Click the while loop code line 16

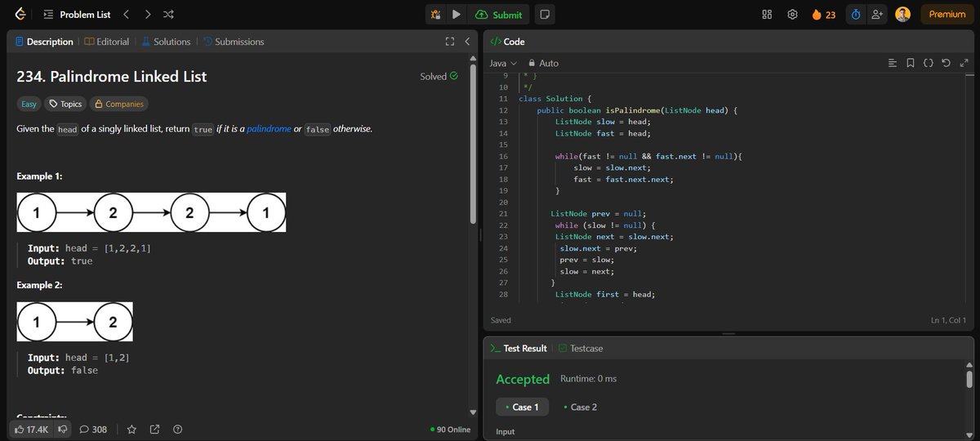tap(648, 156)
